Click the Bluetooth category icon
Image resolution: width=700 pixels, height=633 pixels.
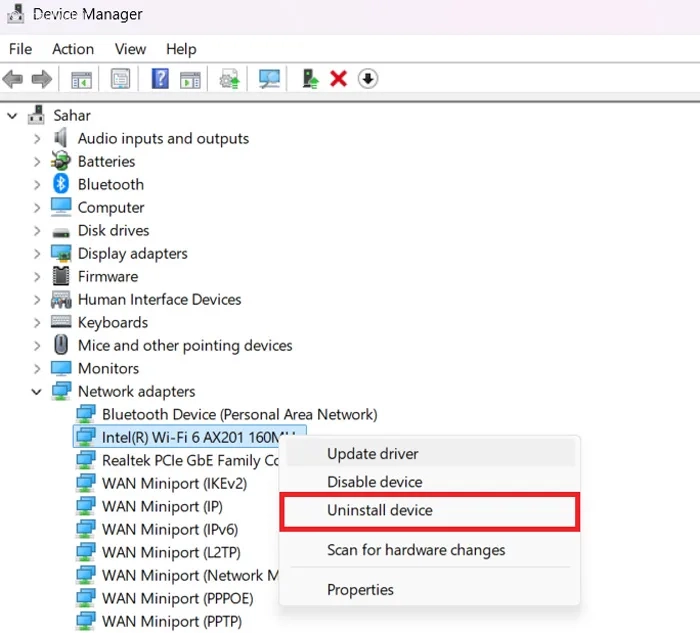[62, 184]
